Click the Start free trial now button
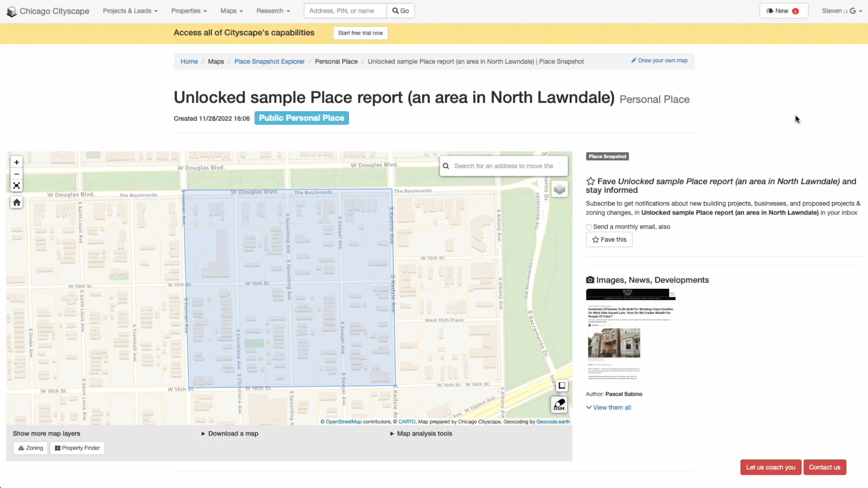 point(360,33)
